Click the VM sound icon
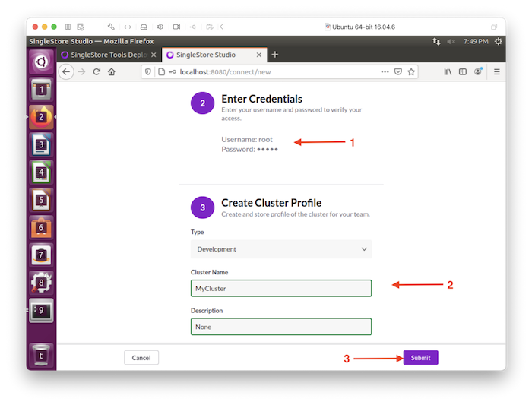Viewport: 532px width, 405px height. 160,27
